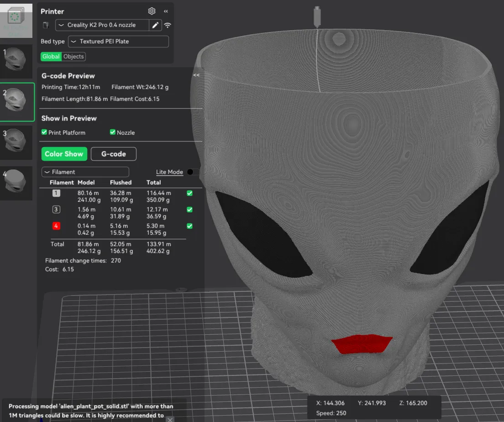Click the Printing Time:12h11m text
The image size is (504, 422).
tap(71, 87)
